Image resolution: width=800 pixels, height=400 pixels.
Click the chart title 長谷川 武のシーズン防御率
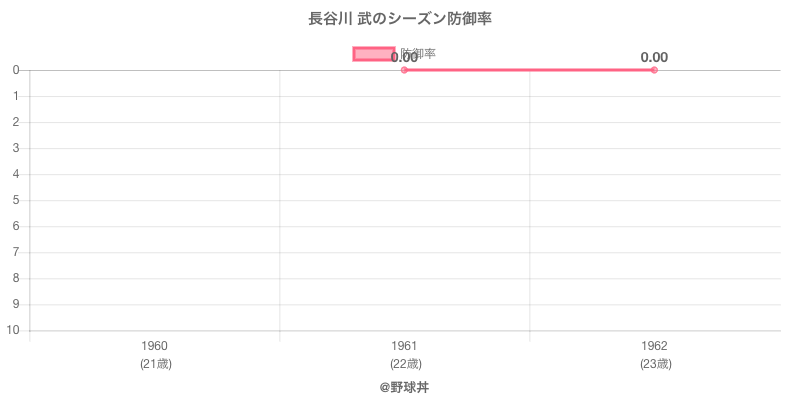coord(400,18)
